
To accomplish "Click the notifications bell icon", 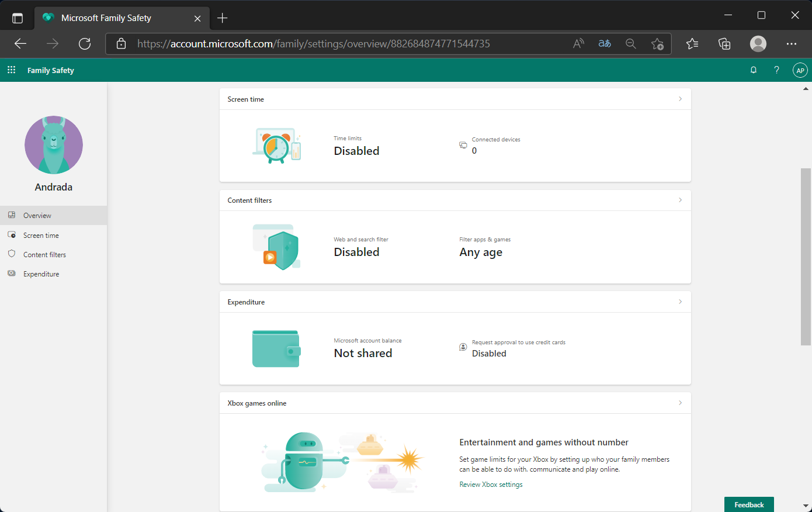I will click(x=754, y=70).
